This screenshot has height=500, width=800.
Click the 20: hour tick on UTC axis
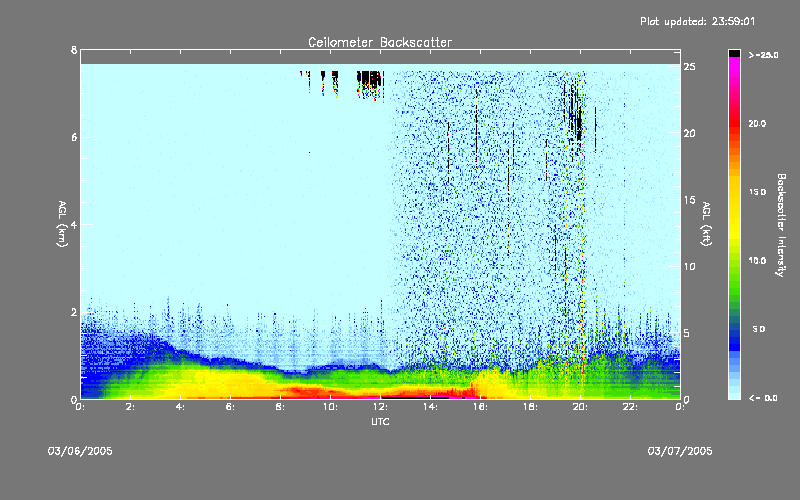pyautogui.click(x=581, y=407)
